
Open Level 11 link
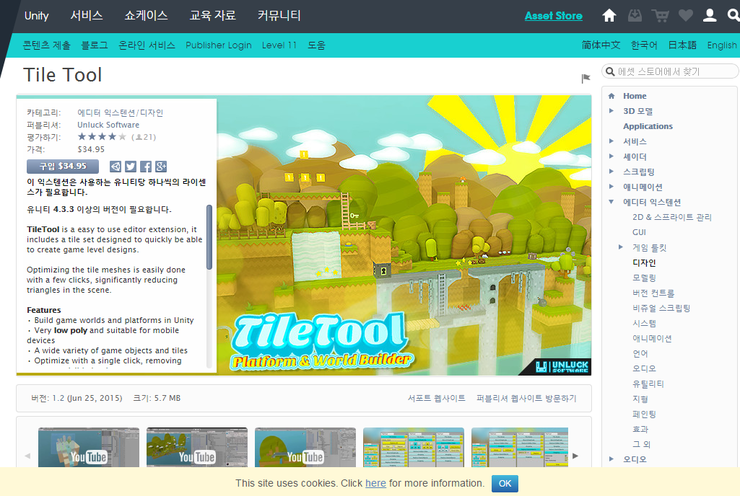[279, 45]
